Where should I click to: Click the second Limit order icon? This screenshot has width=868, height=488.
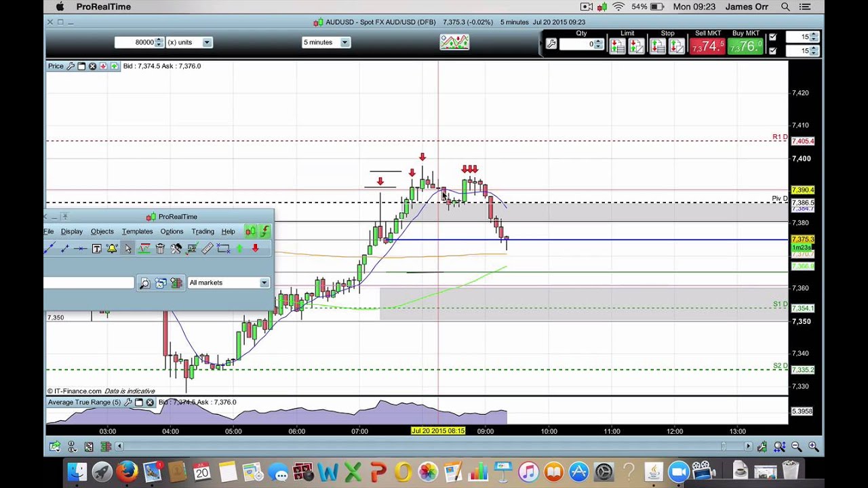pos(636,46)
